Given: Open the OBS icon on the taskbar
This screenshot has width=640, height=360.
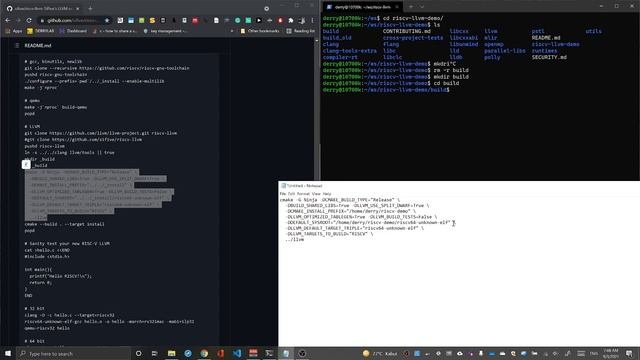Looking at the screenshot, I should [302, 353].
